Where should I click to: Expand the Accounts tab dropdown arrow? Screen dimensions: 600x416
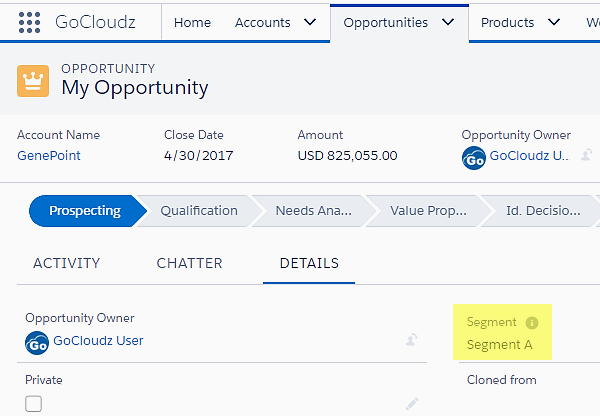[310, 22]
